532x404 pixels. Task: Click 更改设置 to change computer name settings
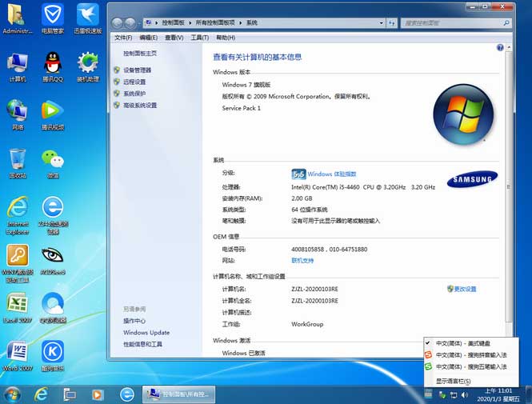click(x=465, y=289)
